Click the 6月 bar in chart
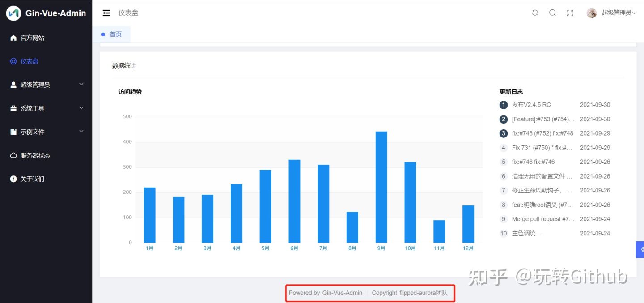This screenshot has height=303, width=644. (294, 201)
